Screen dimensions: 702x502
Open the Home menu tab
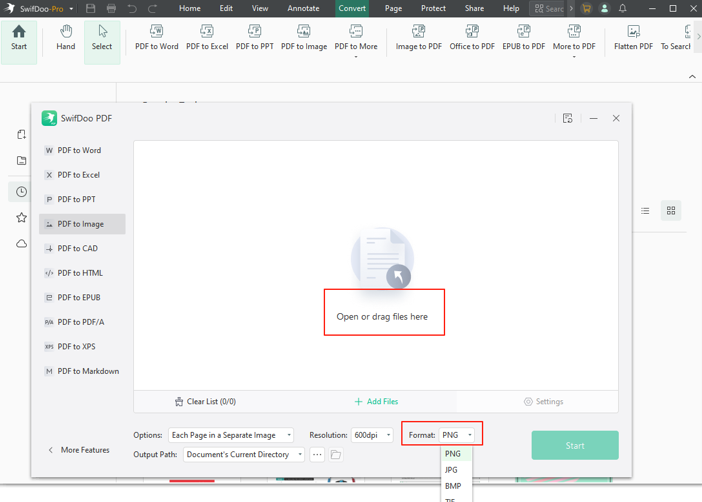[190, 8]
